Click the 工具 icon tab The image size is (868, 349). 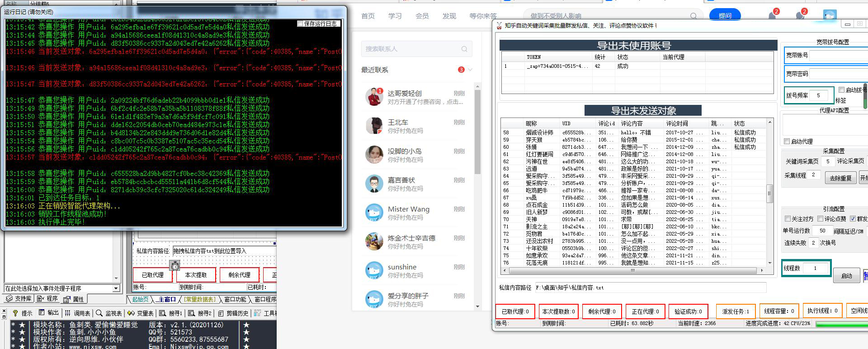tap(257, 313)
